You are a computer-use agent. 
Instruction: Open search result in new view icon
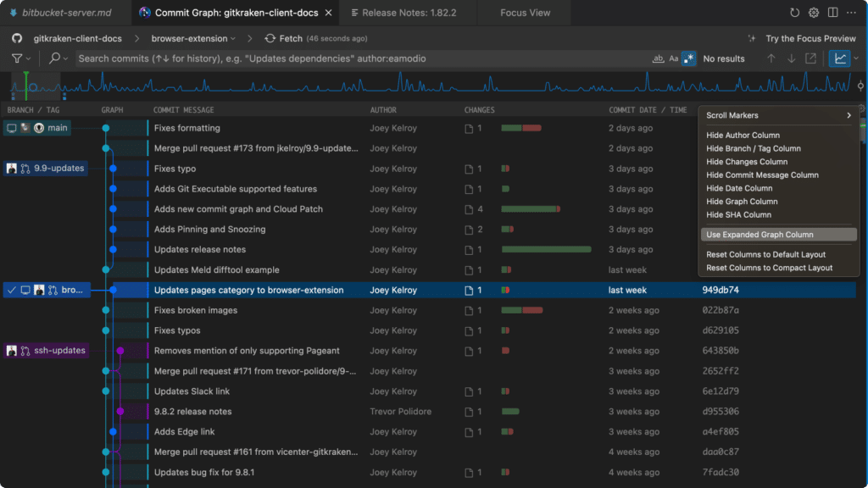(810, 58)
